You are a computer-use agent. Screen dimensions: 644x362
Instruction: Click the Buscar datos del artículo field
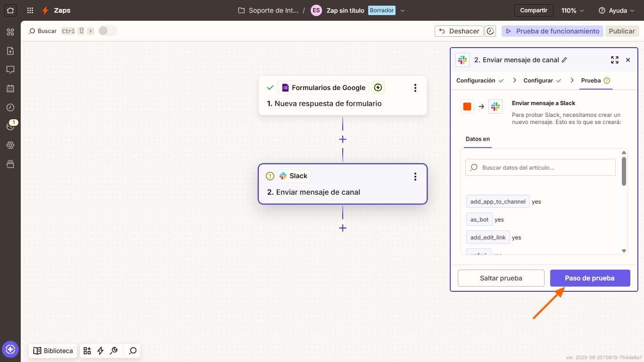click(540, 167)
